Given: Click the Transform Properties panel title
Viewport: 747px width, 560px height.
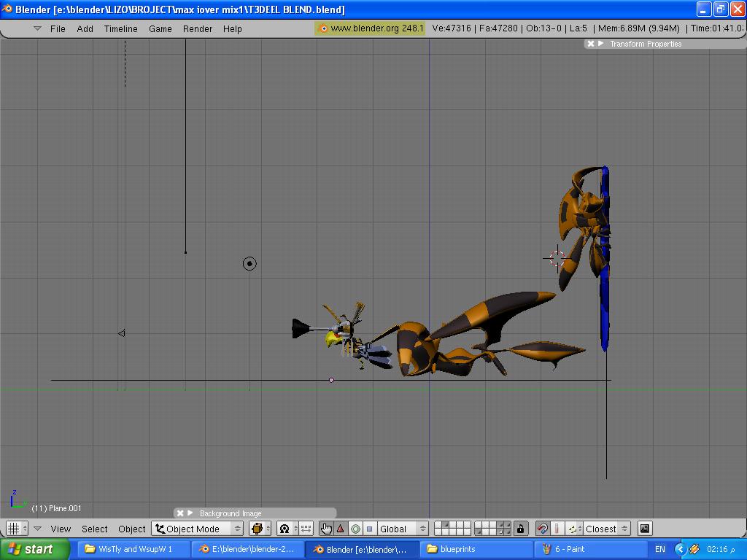Looking at the screenshot, I should (646, 44).
